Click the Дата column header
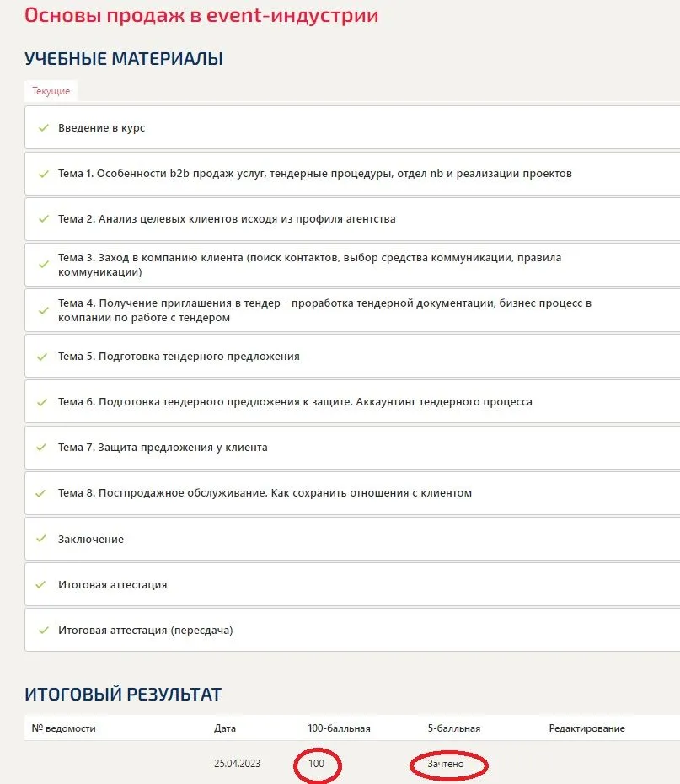 tap(225, 728)
